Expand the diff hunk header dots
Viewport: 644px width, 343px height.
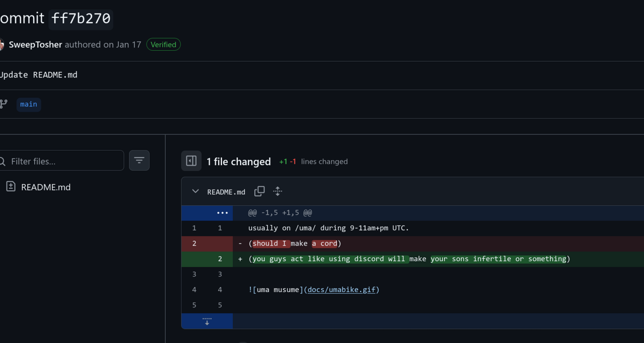(x=222, y=213)
